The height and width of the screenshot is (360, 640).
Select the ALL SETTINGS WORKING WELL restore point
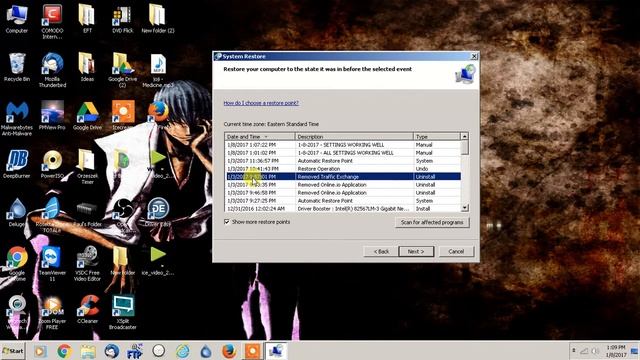(343, 153)
